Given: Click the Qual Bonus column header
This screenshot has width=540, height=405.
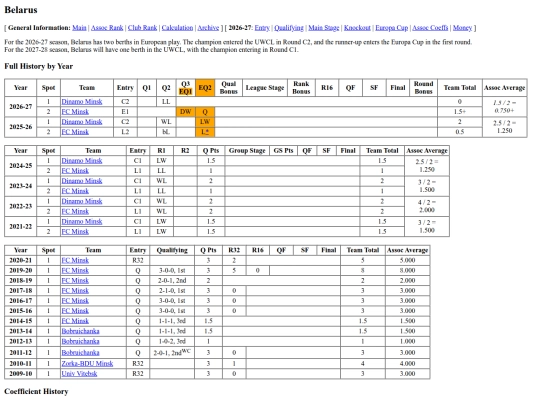Looking at the screenshot, I should [229, 88].
